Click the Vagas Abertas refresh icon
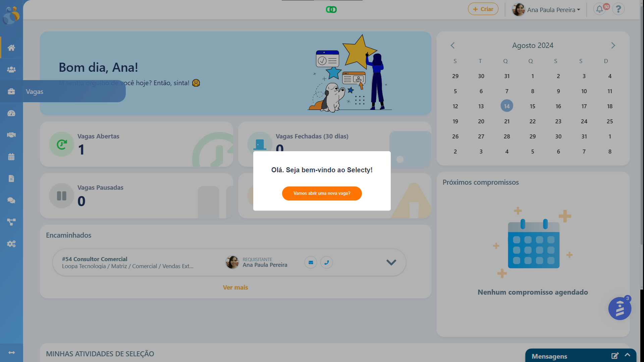This screenshot has height=362, width=644. [62, 144]
